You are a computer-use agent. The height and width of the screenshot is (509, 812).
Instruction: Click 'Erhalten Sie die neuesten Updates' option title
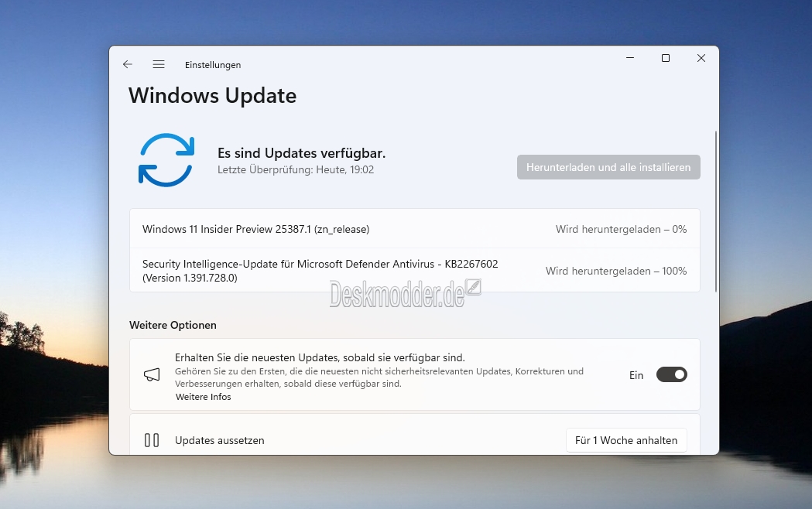320,357
